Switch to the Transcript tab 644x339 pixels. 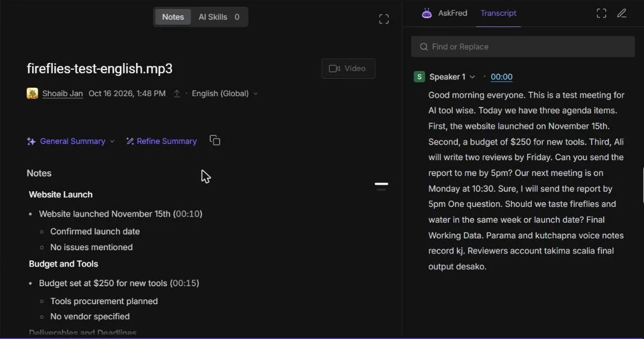pos(498,13)
